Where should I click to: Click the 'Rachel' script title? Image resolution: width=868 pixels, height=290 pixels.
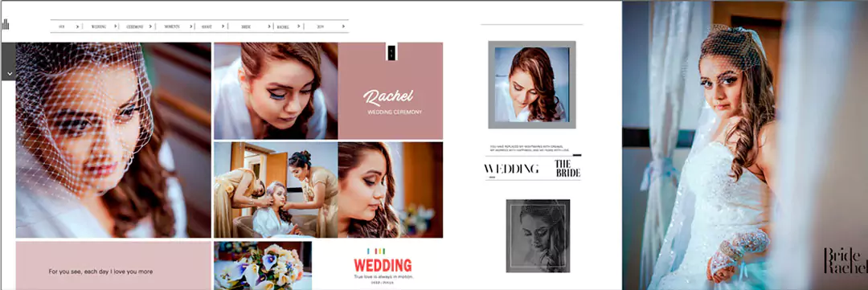(388, 97)
